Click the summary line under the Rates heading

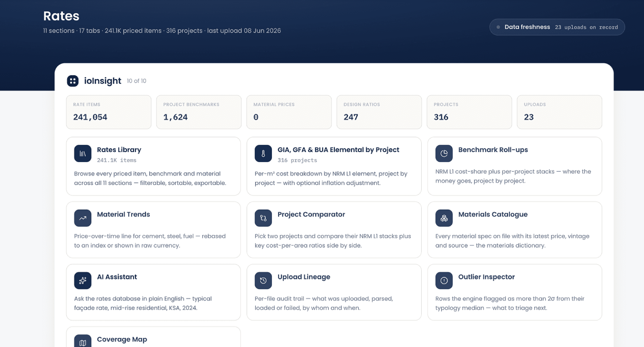162,31
